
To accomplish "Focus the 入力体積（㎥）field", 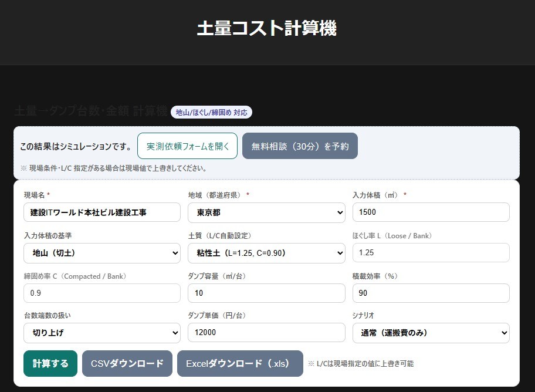I will tap(431, 212).
